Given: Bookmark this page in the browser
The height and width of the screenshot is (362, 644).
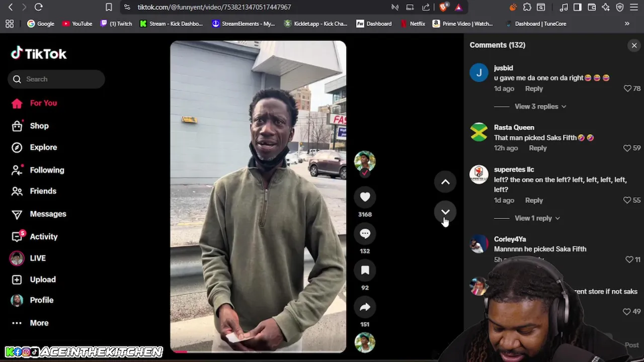Looking at the screenshot, I should coord(109,7).
